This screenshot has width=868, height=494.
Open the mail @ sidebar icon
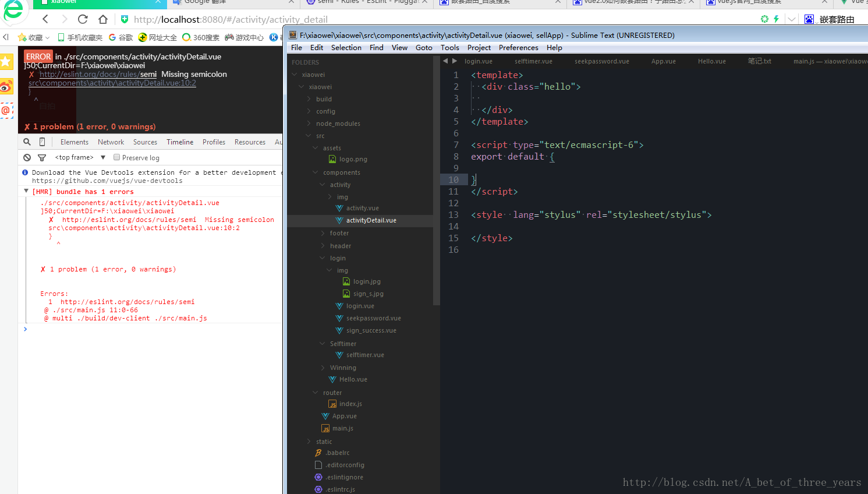6,110
